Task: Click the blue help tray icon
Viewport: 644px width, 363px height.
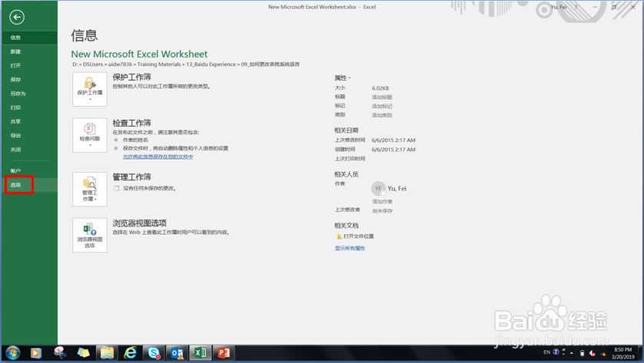Action: [556, 352]
